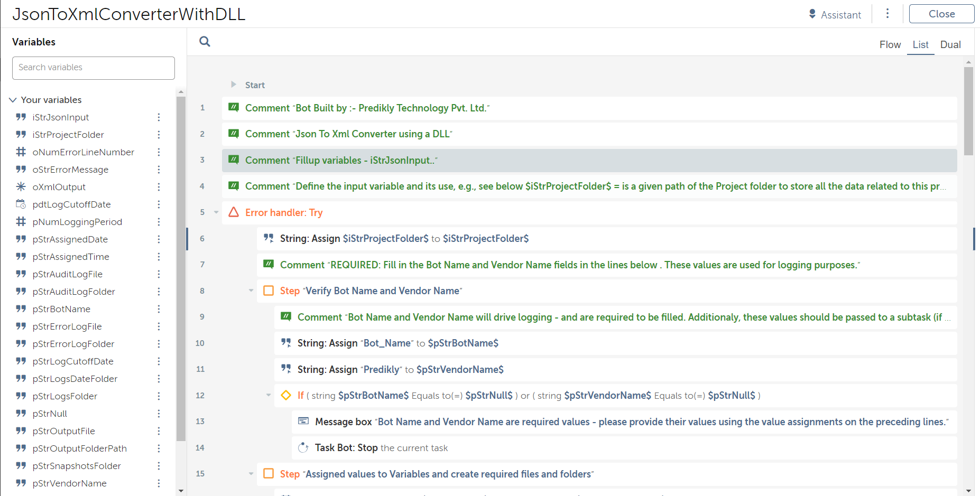
Task: Collapse the Verify Bot Name step
Action: tap(251, 291)
